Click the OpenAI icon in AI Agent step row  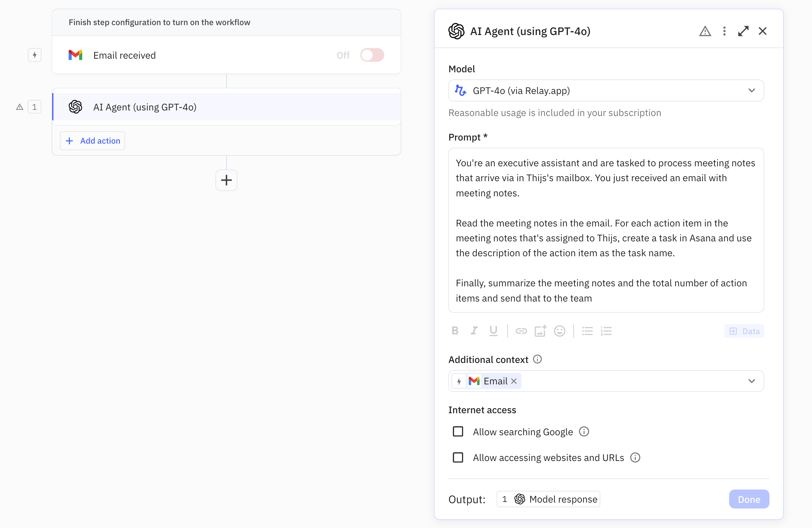[x=75, y=107]
